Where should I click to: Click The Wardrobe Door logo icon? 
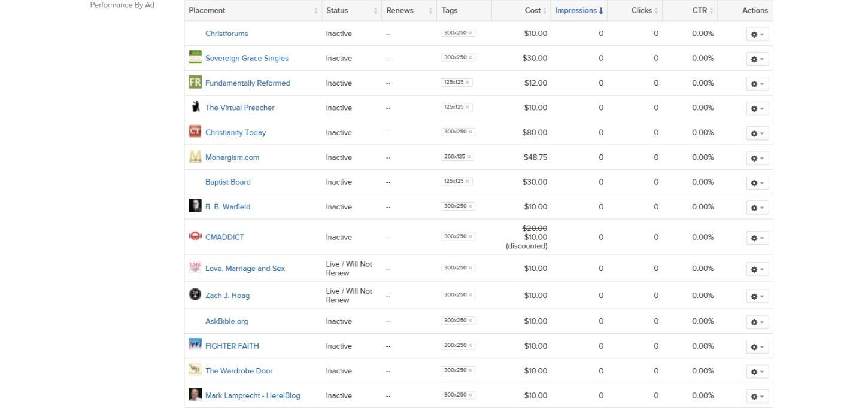coord(195,370)
